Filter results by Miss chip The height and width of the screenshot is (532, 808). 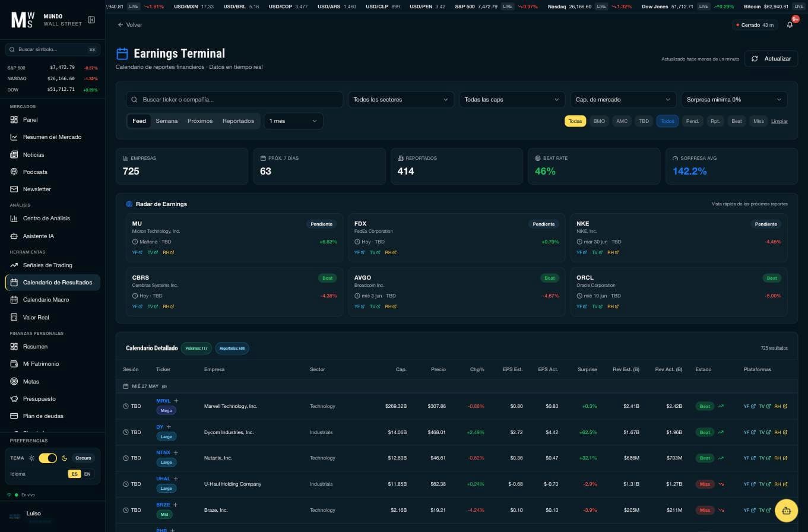(x=758, y=121)
